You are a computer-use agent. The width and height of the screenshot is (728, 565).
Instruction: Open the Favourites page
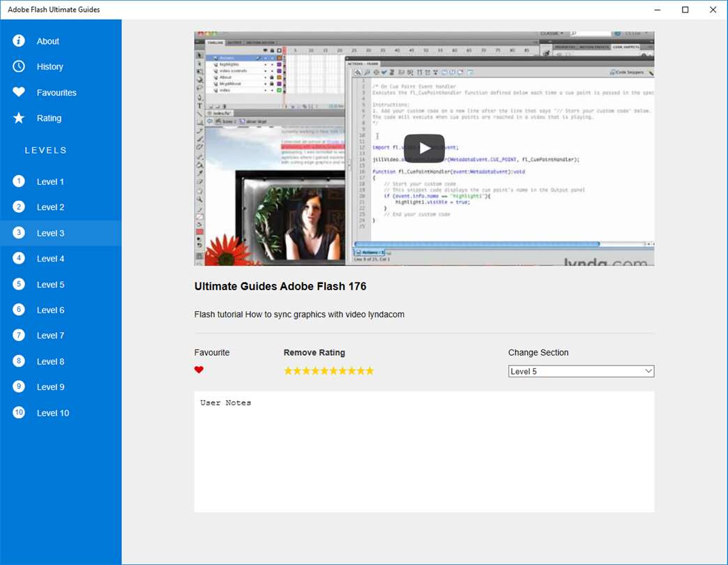tap(61, 92)
